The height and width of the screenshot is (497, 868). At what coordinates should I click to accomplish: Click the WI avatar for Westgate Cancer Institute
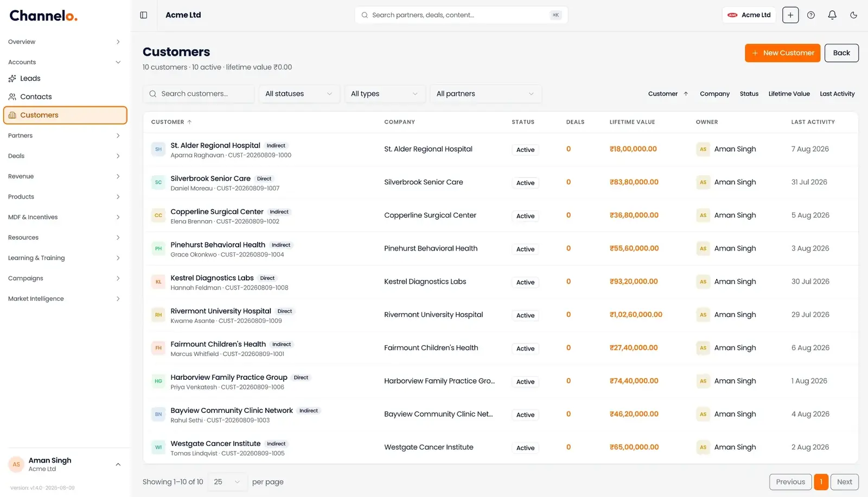tap(158, 448)
